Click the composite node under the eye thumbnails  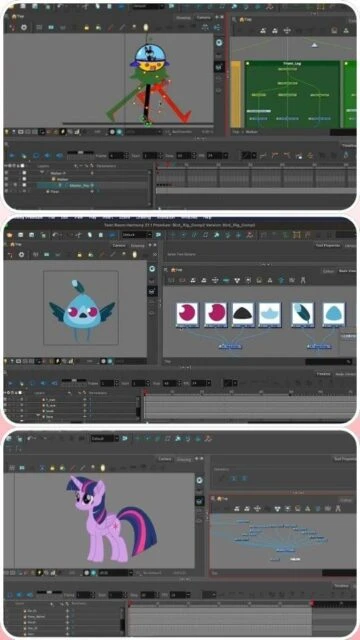point(231,347)
